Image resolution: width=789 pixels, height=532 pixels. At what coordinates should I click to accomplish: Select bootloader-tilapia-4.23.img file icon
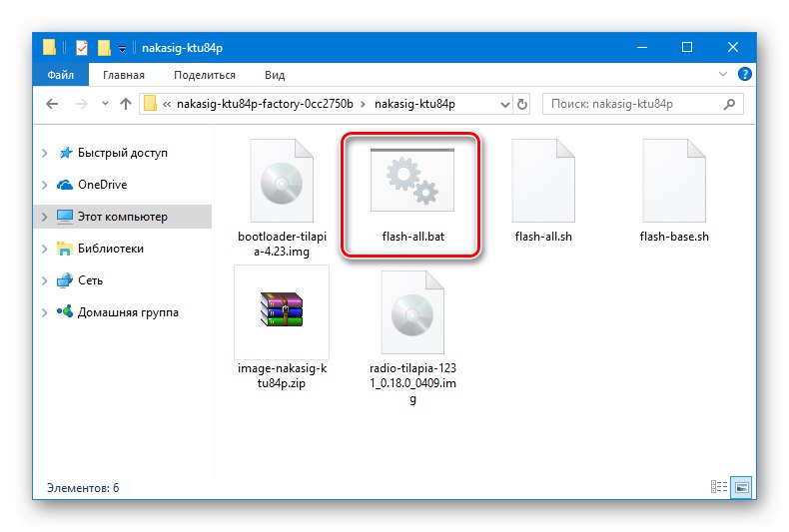coord(282,181)
